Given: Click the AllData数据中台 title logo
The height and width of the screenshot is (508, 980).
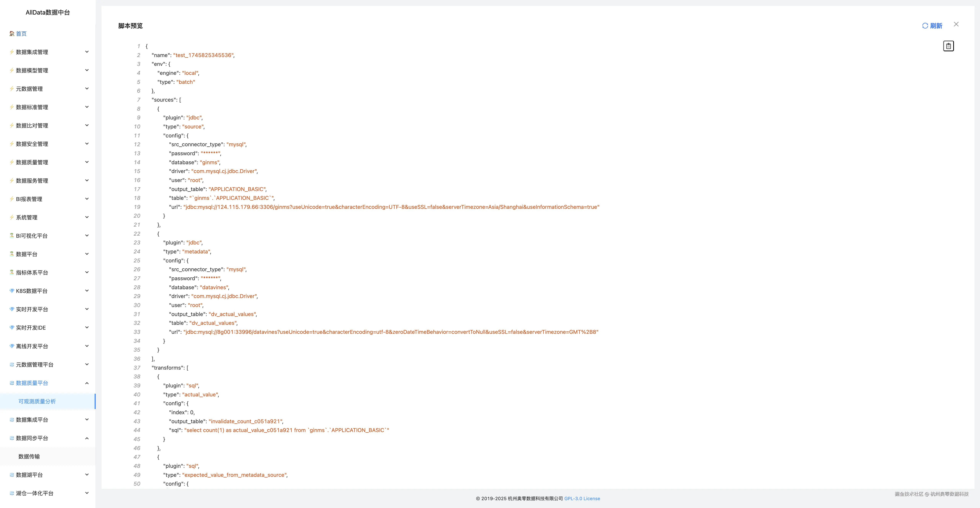Looking at the screenshot, I should pyautogui.click(x=47, y=13).
